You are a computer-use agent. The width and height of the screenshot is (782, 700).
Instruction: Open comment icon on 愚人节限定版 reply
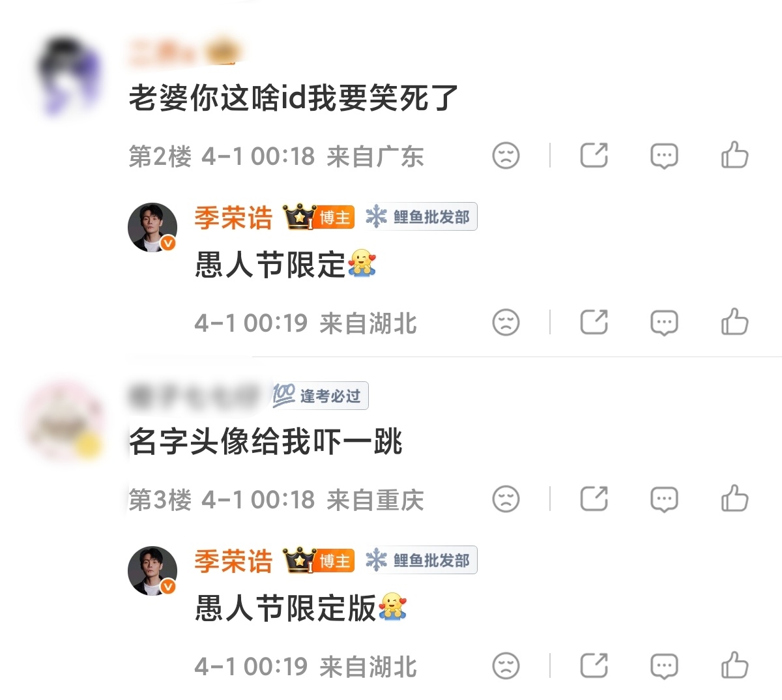tap(664, 666)
